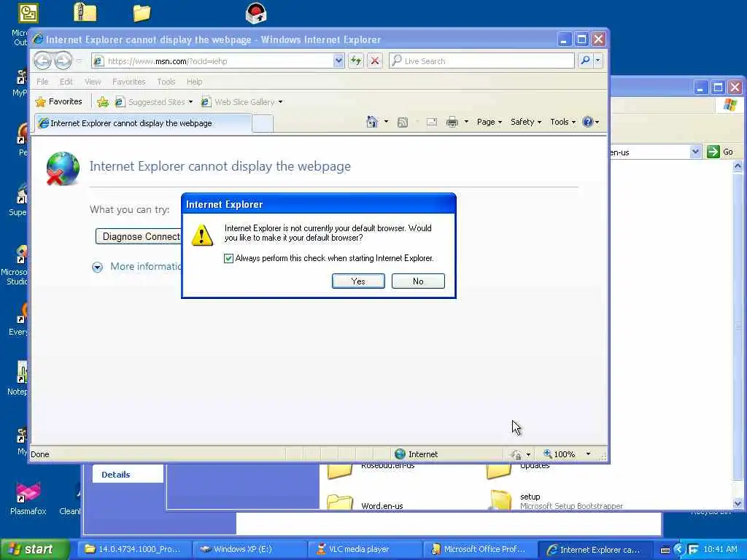Open Suggested Sites link
This screenshot has height=560, width=747.
pos(154,102)
